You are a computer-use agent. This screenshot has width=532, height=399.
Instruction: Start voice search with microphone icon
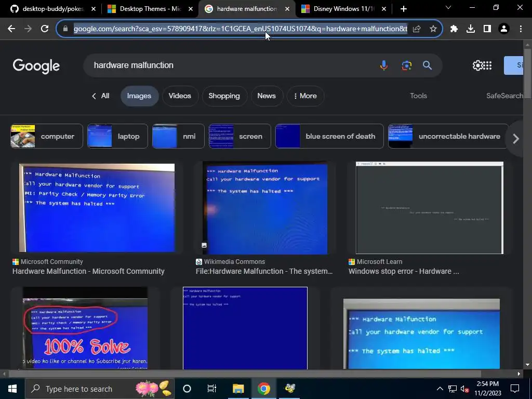[x=384, y=65]
